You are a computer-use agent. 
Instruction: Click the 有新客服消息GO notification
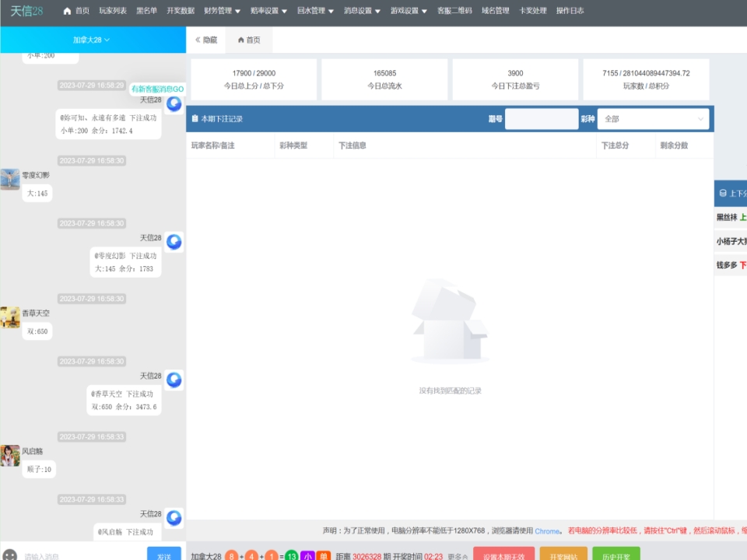tap(157, 89)
